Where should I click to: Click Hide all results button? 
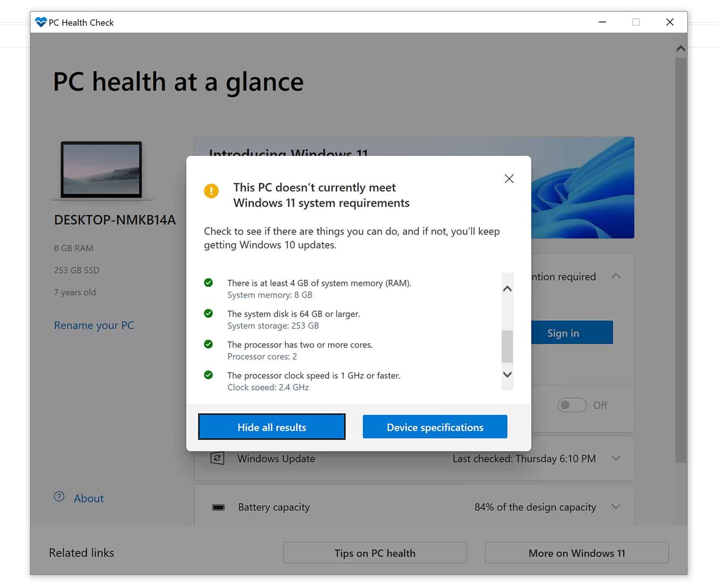click(272, 427)
